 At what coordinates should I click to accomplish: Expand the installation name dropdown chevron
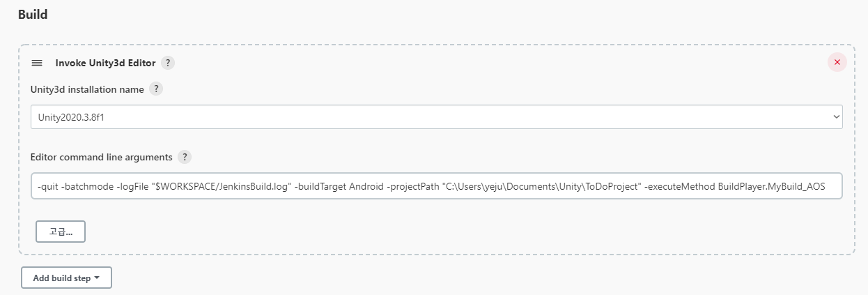pyautogui.click(x=837, y=117)
